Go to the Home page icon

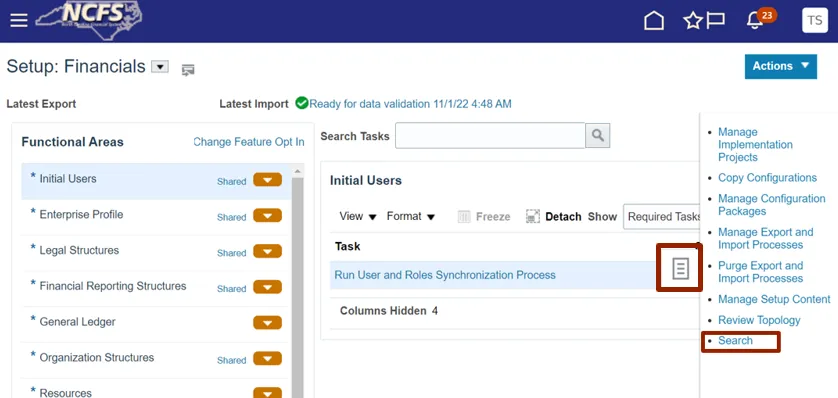[x=654, y=21]
